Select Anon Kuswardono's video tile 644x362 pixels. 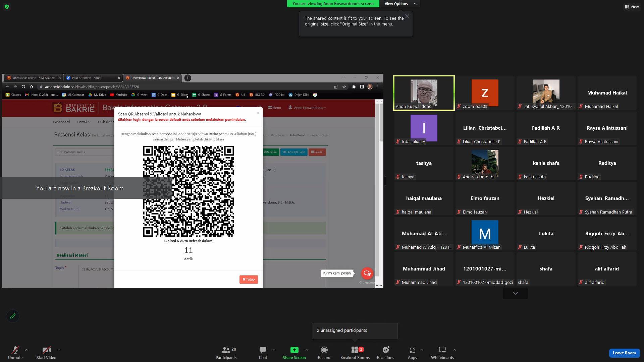coord(424,93)
